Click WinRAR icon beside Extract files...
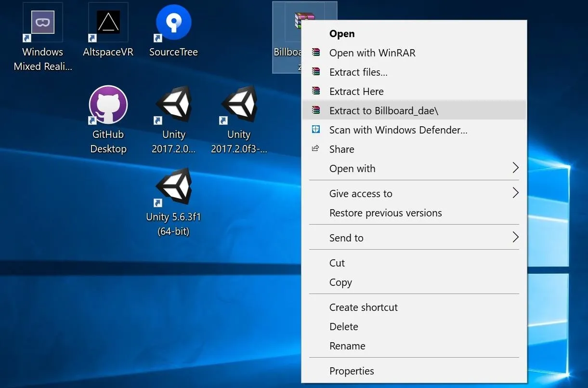588x388 pixels. click(x=316, y=72)
